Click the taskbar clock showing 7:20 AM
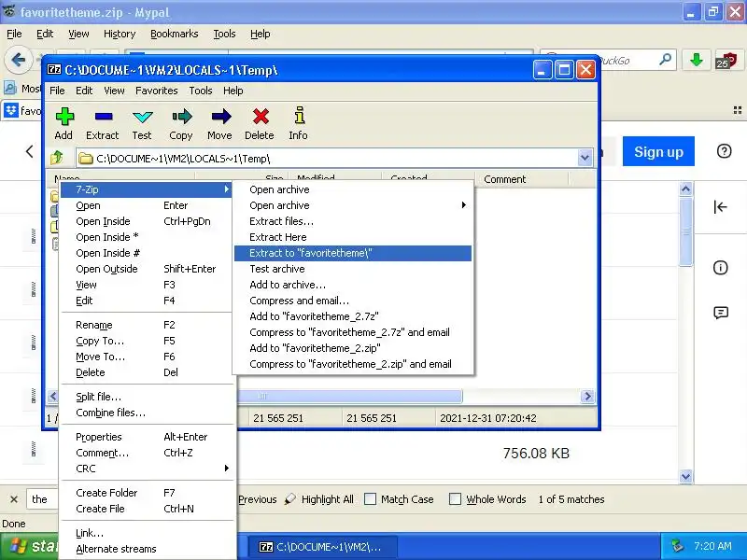Screen dimensions: 747x560 [712, 546]
